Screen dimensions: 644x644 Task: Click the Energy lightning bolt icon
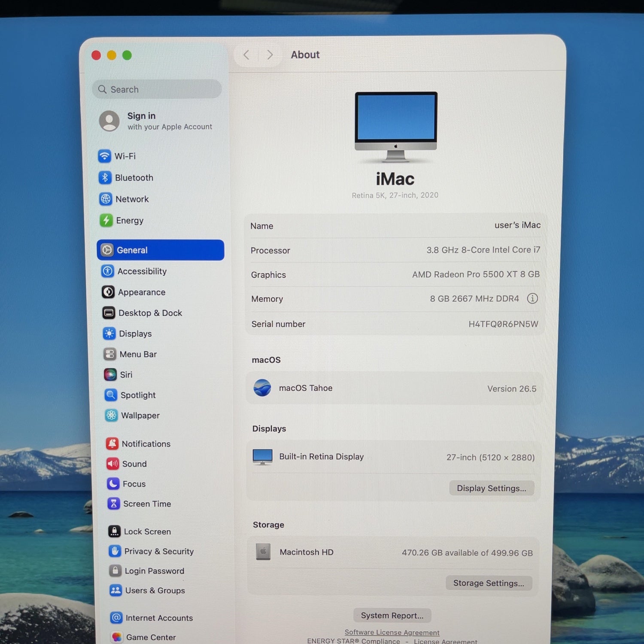(106, 220)
